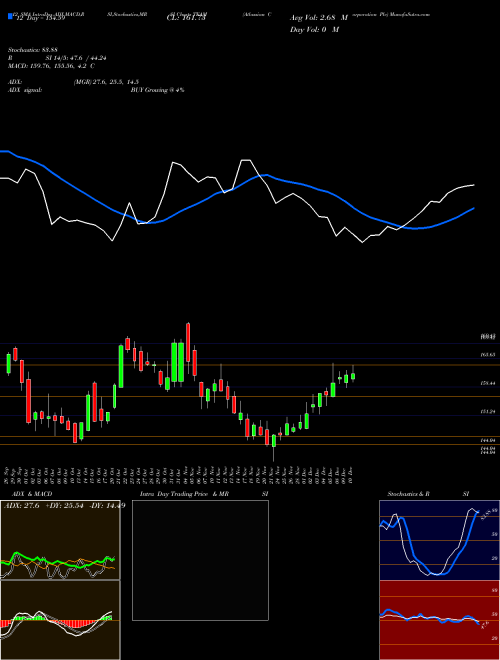Select the 'Day Vol: 0 M' text

[314, 30]
